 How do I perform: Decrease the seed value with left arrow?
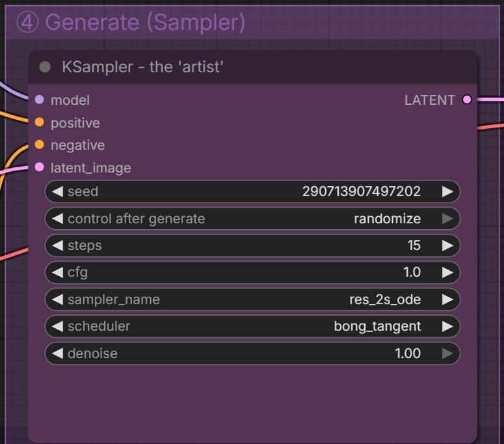[x=57, y=191]
